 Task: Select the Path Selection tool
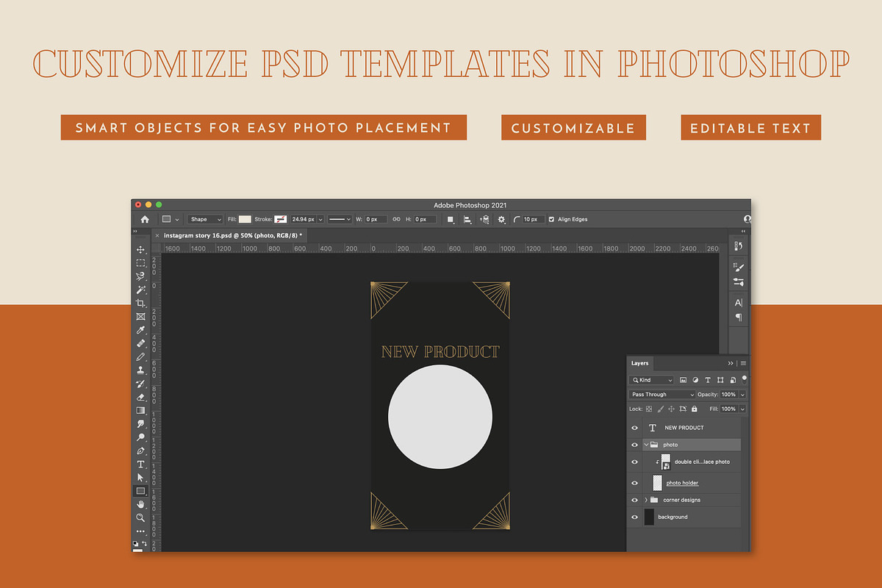pyautogui.click(x=140, y=478)
